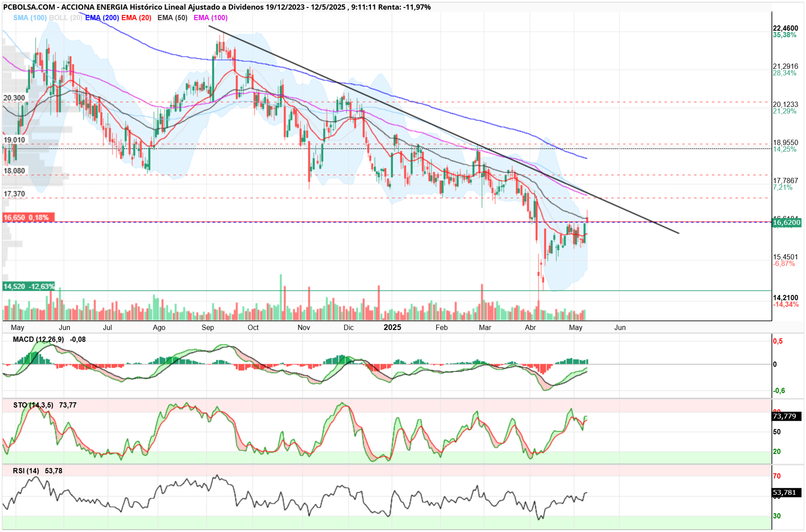Click the EMA (50) legend entry
Screen dimensions: 806x532
pyautogui.click(x=172, y=18)
